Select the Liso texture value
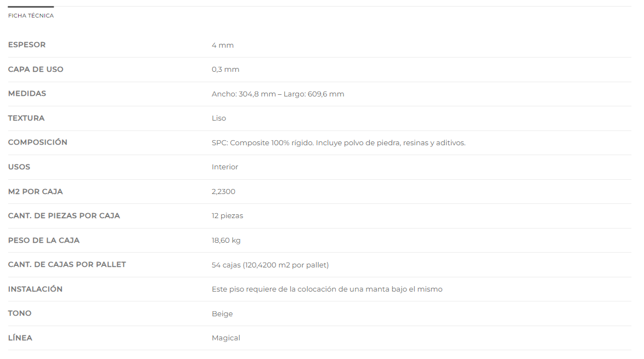 [x=219, y=118]
